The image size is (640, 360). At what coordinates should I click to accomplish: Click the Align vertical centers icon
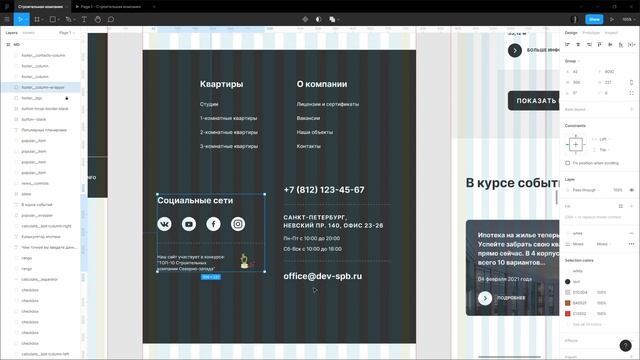[610, 44]
